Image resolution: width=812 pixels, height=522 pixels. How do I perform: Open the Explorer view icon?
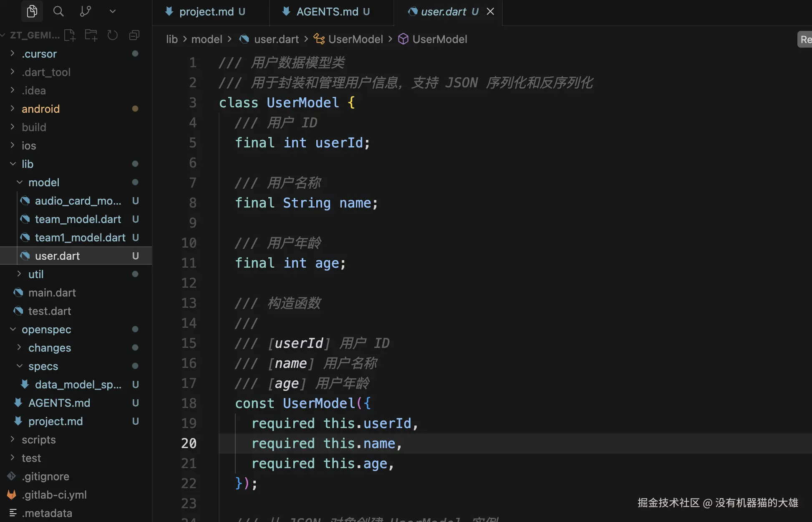pyautogui.click(x=32, y=11)
